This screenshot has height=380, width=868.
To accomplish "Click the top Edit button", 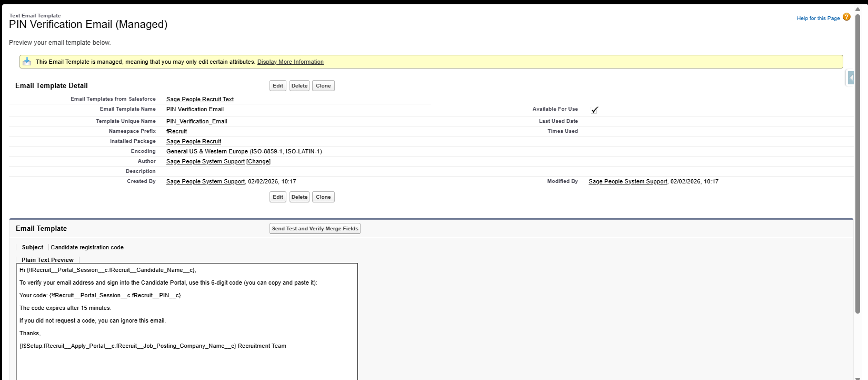I will click(x=278, y=86).
